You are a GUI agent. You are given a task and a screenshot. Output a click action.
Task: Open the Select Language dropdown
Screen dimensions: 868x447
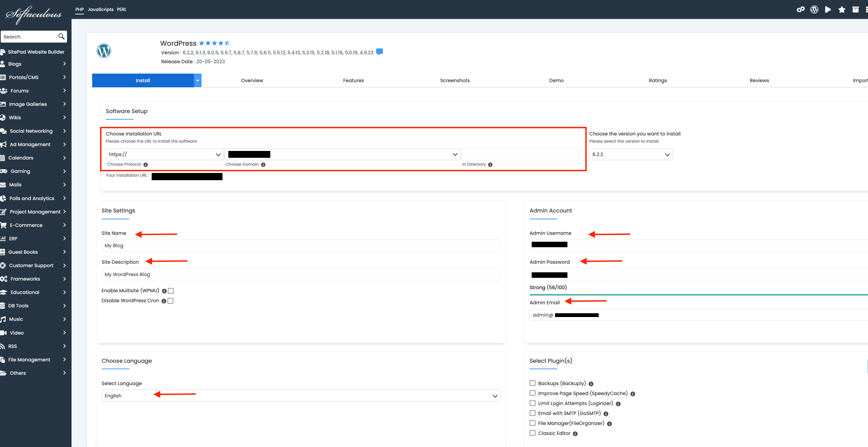(x=301, y=396)
